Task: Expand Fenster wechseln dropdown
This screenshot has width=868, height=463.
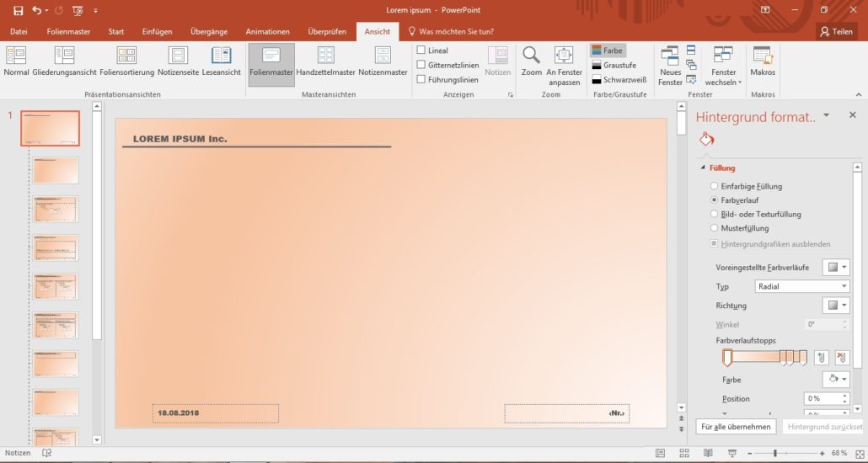Action: click(724, 66)
